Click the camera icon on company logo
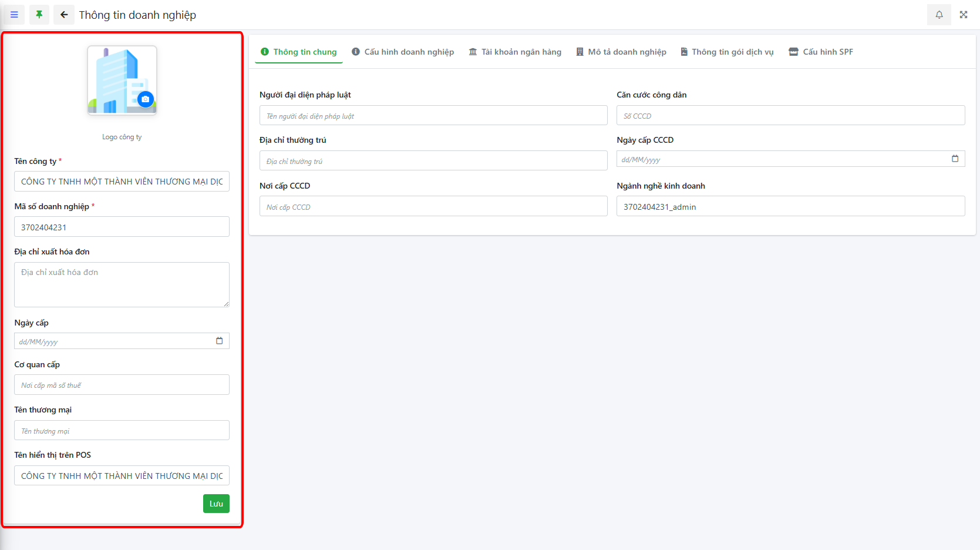 coord(146,99)
